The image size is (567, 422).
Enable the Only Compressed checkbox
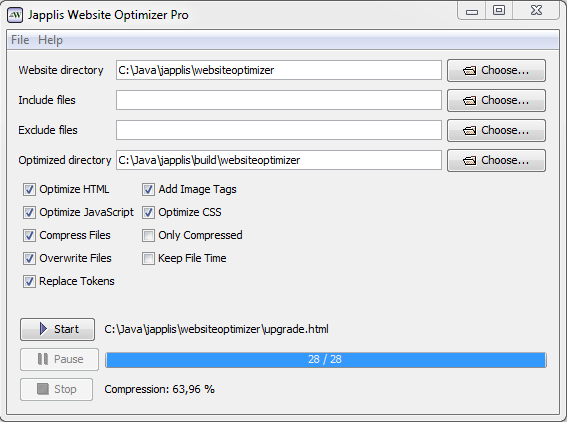[x=148, y=235]
